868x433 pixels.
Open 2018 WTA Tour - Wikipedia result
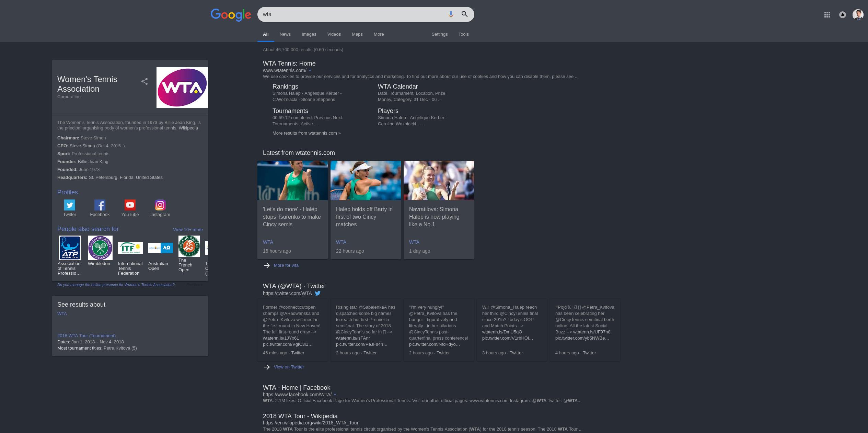tap(300, 416)
